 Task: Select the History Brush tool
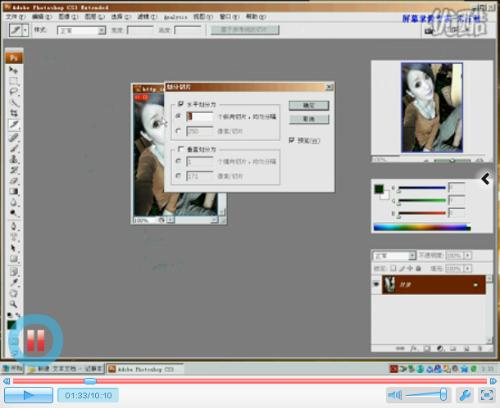(14, 170)
